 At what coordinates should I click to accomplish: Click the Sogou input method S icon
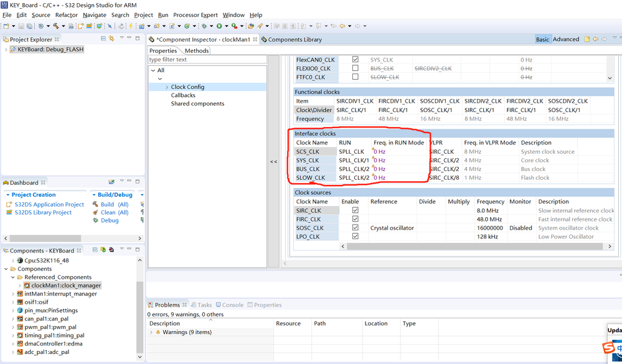coord(608,348)
